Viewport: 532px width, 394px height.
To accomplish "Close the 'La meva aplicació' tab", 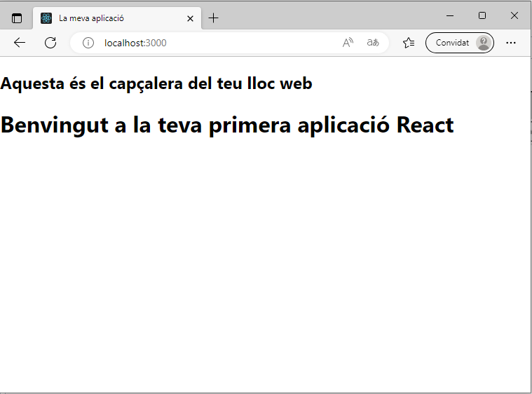I will point(190,18).
